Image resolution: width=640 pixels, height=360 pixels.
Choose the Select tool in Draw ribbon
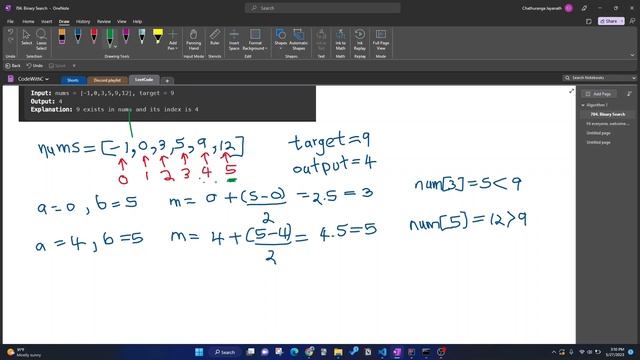(x=27, y=38)
